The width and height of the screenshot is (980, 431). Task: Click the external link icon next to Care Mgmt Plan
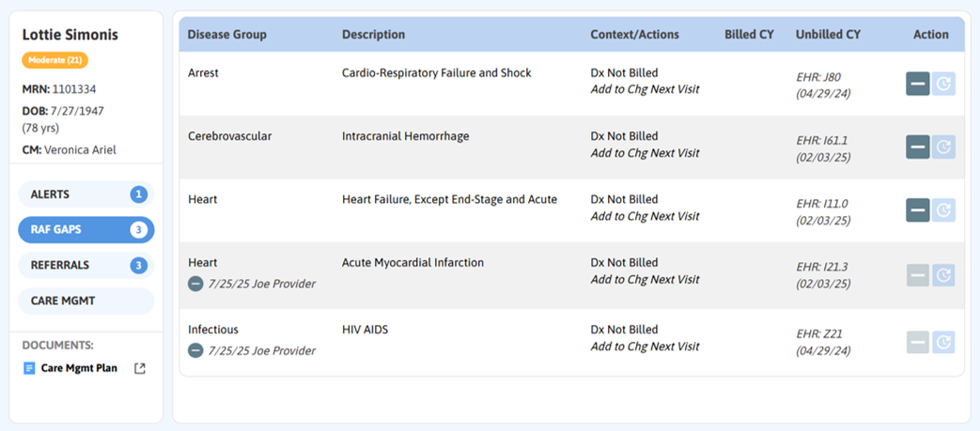tap(140, 368)
